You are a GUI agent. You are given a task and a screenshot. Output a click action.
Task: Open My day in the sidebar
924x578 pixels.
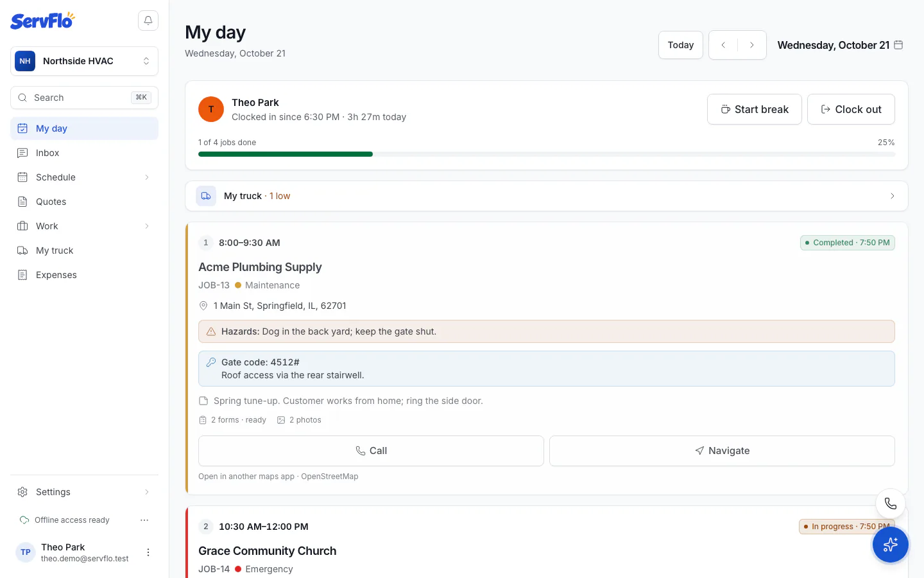pyautogui.click(x=84, y=128)
